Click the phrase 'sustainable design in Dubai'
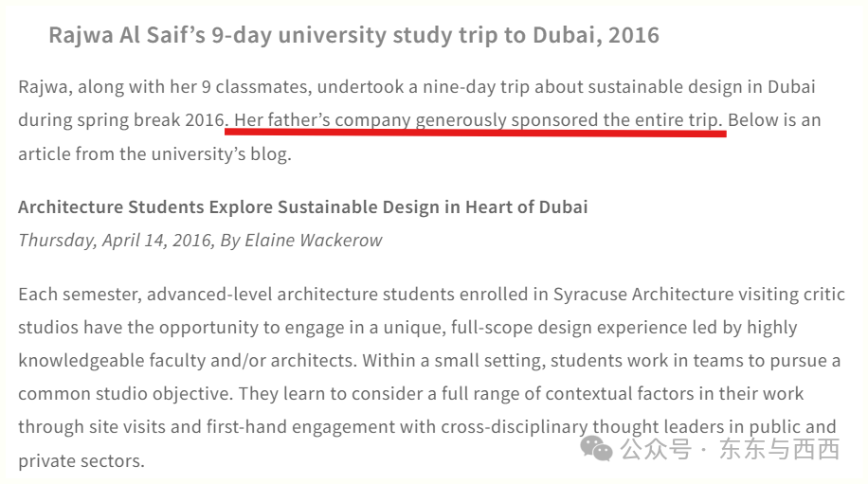 pyautogui.click(x=701, y=87)
